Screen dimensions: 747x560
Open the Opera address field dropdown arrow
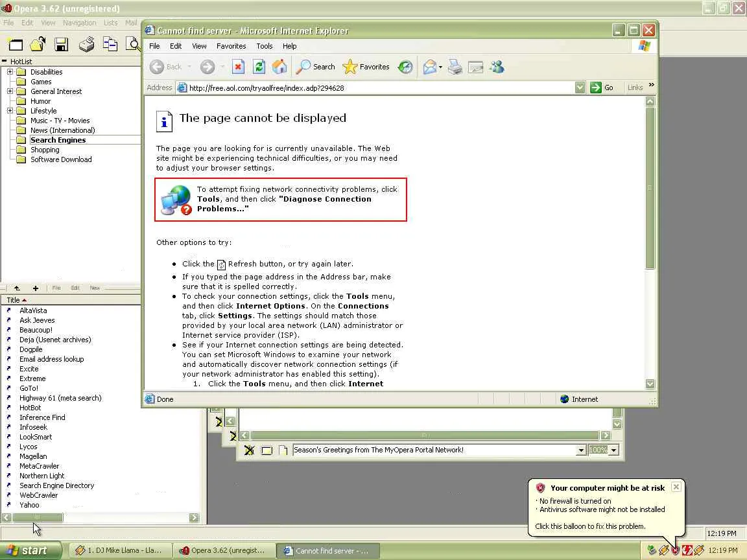581,450
